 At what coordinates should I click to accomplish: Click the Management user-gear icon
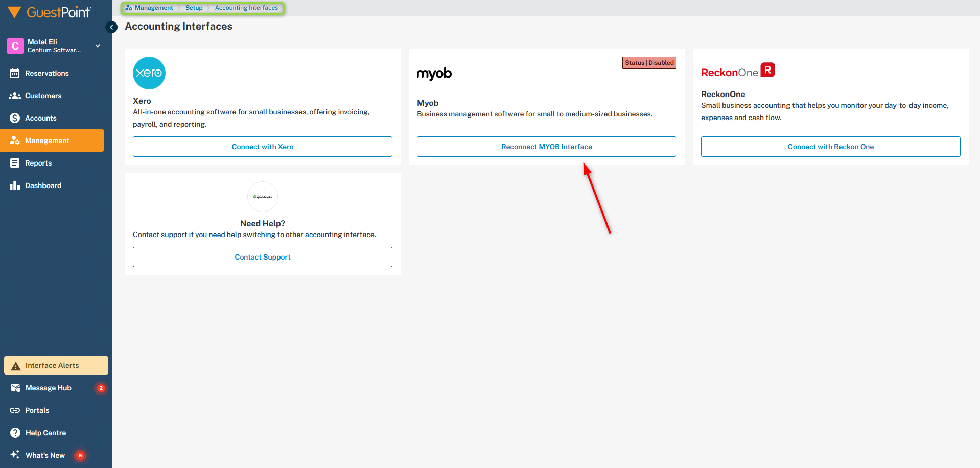pos(15,141)
